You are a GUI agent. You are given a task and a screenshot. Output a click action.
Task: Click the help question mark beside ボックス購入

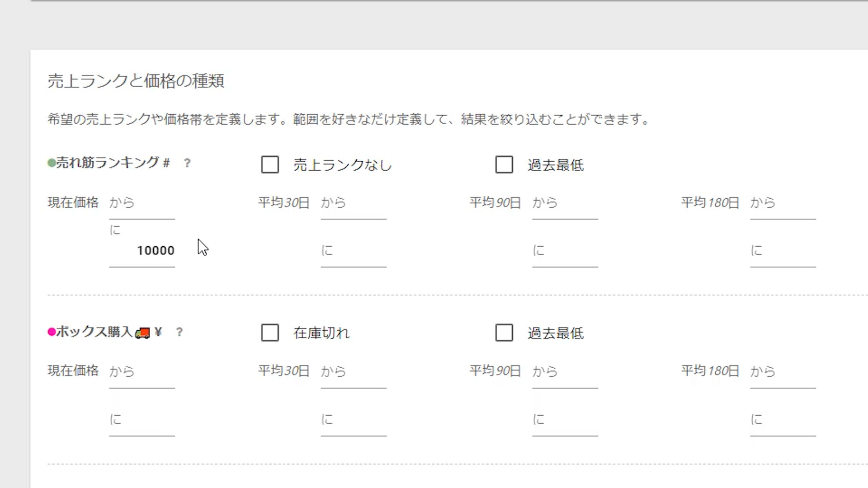coord(179,332)
